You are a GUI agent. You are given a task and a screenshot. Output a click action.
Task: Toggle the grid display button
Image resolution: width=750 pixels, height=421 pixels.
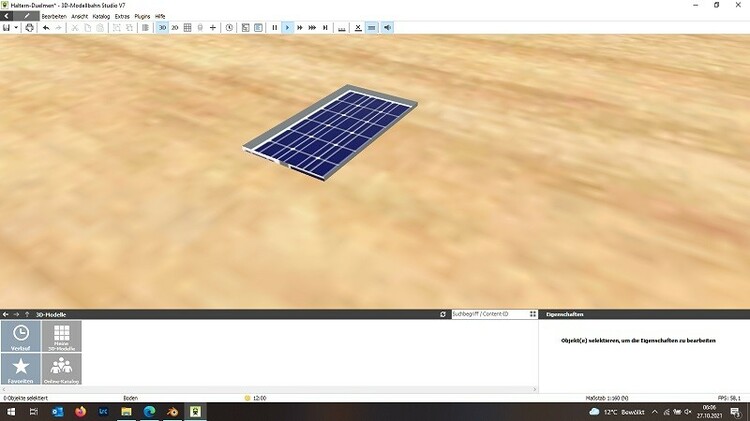click(x=188, y=28)
